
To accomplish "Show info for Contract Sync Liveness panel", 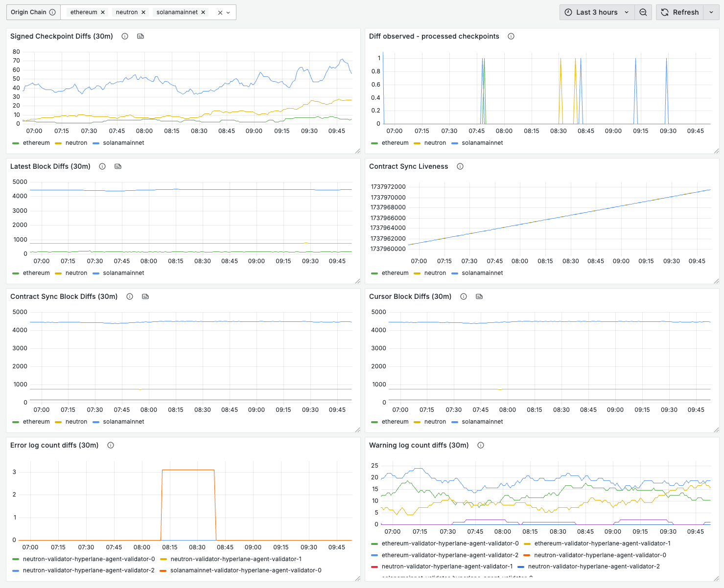I will click(x=460, y=166).
